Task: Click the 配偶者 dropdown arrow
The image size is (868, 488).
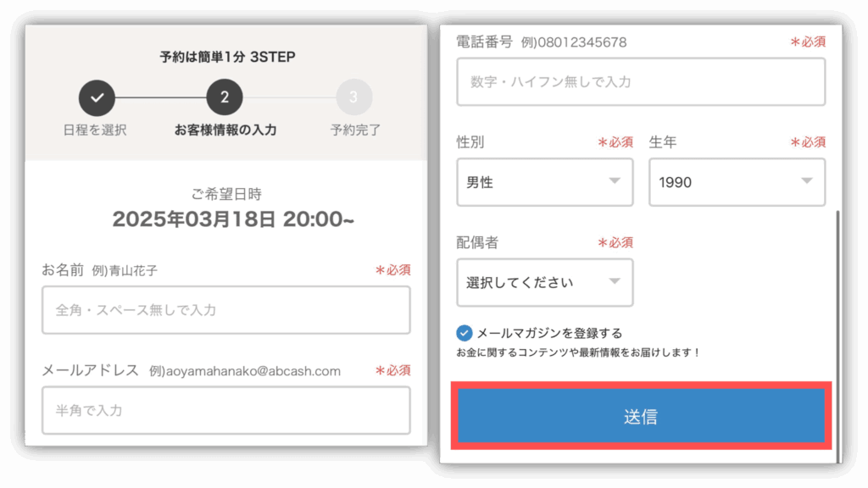Action: coord(615,281)
